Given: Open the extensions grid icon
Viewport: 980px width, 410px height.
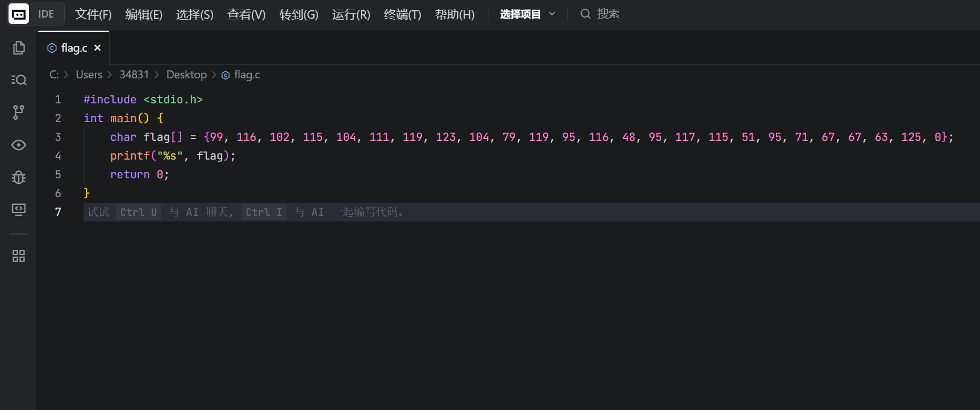Looking at the screenshot, I should click(19, 256).
